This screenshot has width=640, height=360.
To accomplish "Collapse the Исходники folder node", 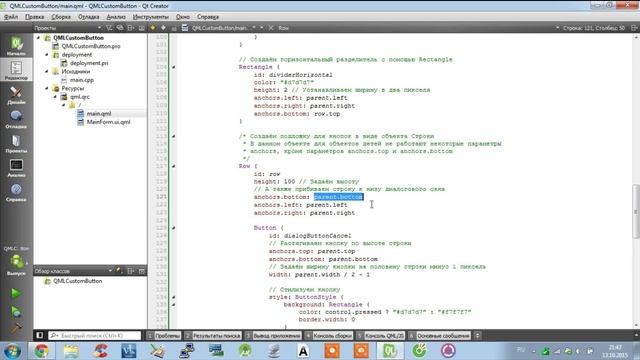I will [47, 71].
